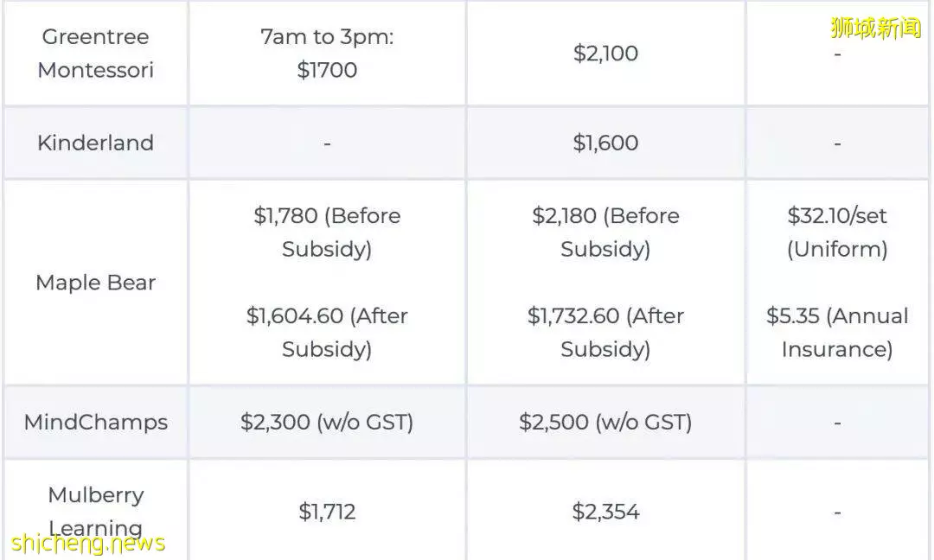Select $1,604.60 (After Subsidy) text
The image size is (934, 560).
(327, 332)
